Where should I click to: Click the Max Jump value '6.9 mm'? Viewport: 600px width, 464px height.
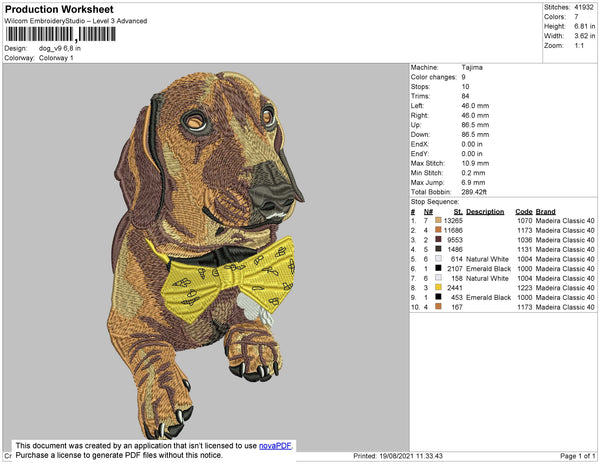pos(473,182)
